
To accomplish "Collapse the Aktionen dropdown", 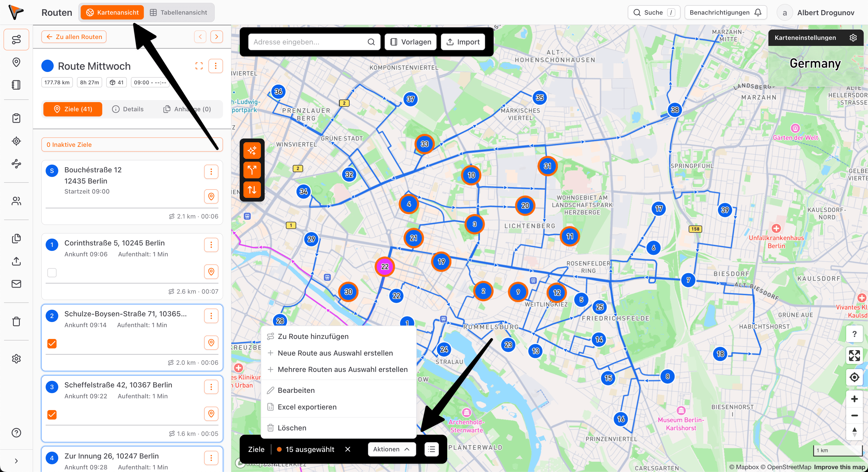I will click(x=392, y=449).
